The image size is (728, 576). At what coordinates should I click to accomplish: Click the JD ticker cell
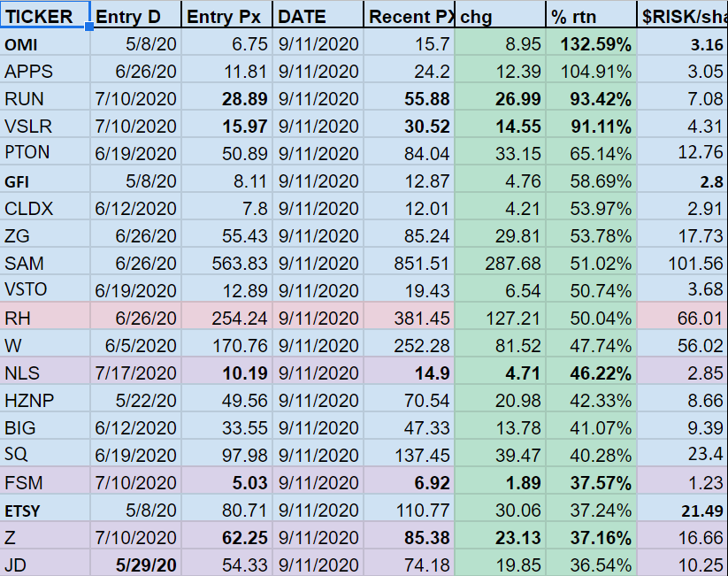click(45, 564)
